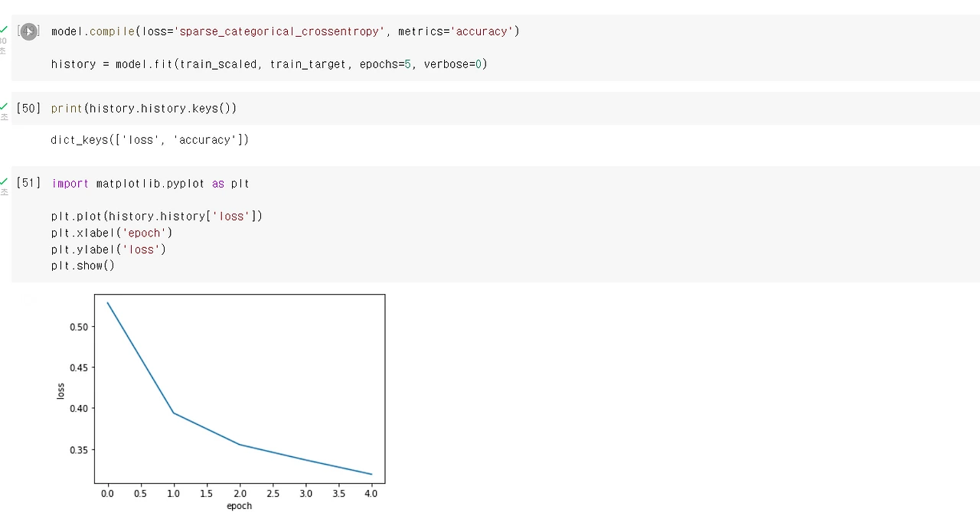This screenshot has height=532, width=980.
Task: Click the green checkmark beside the compile cell
Action: click(x=4, y=29)
